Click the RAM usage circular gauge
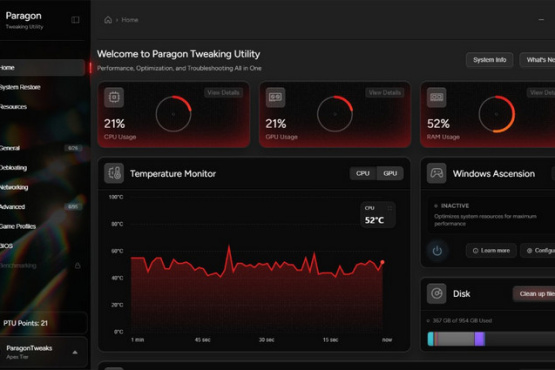Image resolution: width=555 pixels, height=370 pixels. pyautogui.click(x=496, y=114)
